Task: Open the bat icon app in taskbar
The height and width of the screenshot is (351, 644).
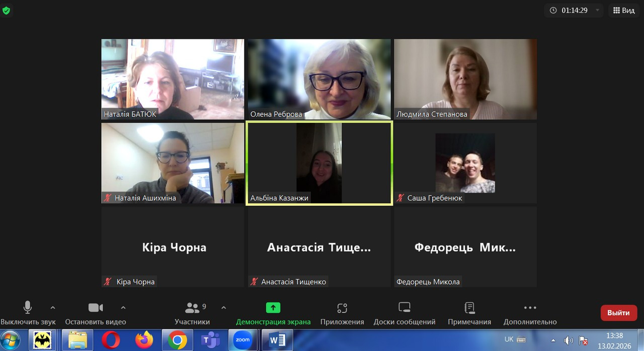Action: click(x=42, y=340)
